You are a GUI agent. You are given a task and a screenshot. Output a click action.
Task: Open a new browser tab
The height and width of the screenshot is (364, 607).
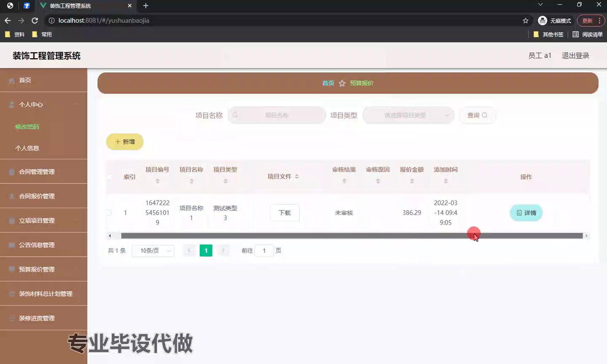146,5
